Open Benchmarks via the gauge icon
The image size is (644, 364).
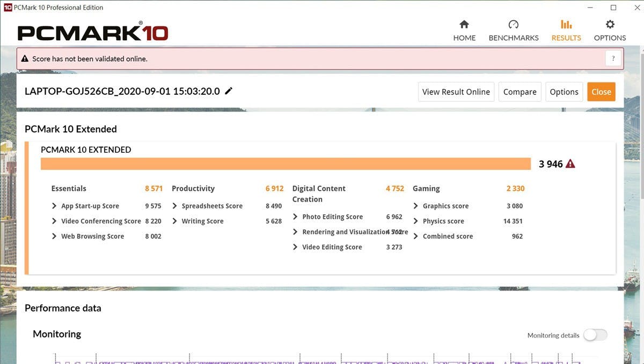click(513, 25)
